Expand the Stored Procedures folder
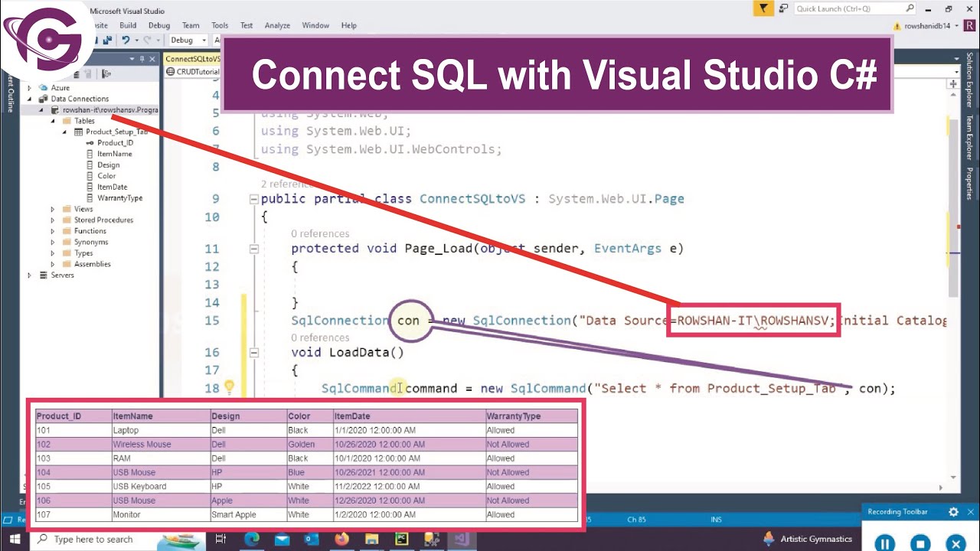This screenshot has height=551, width=980. click(54, 220)
